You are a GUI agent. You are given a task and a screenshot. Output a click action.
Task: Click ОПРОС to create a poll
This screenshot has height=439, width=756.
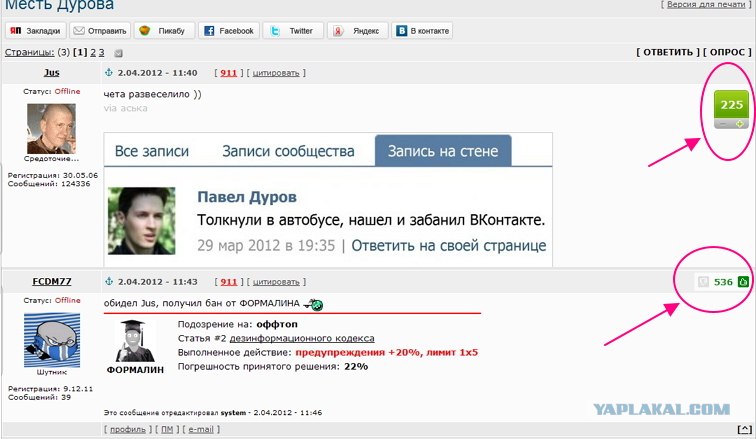[727, 52]
